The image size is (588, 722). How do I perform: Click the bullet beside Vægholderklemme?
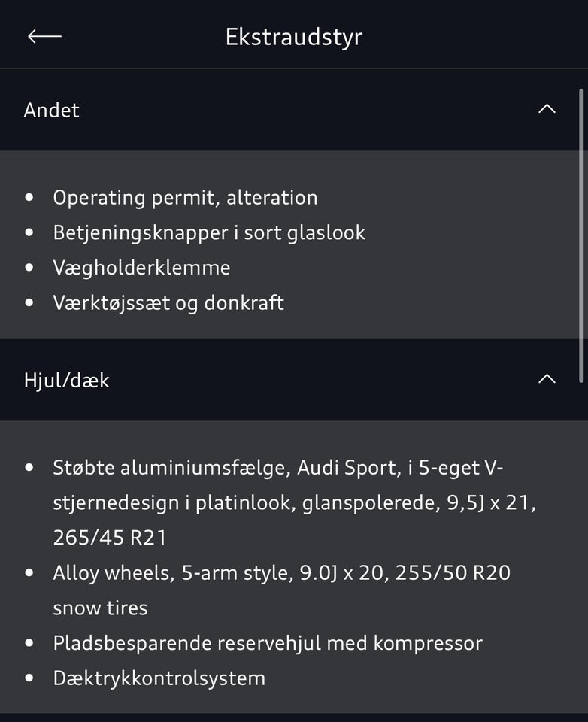(30, 267)
